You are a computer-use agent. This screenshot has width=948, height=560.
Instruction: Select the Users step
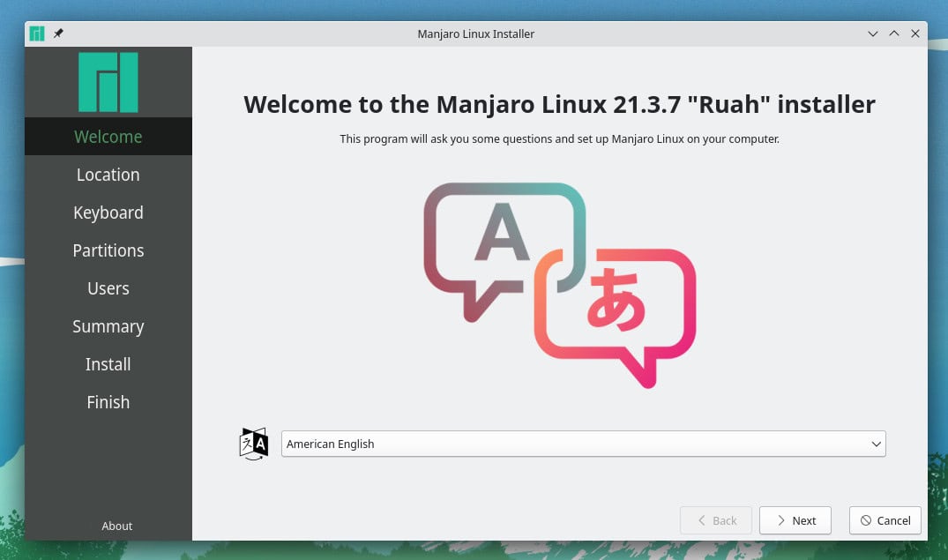(108, 287)
